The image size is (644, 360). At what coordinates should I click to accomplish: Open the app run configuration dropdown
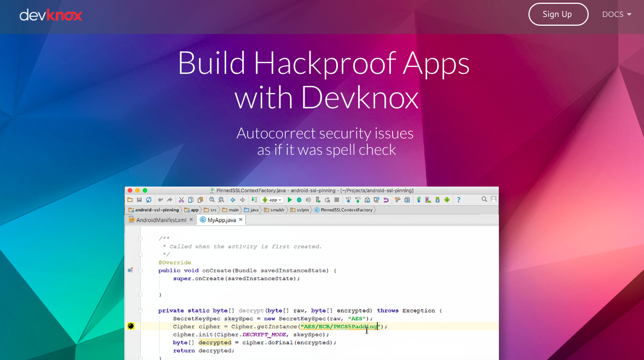coord(272,200)
